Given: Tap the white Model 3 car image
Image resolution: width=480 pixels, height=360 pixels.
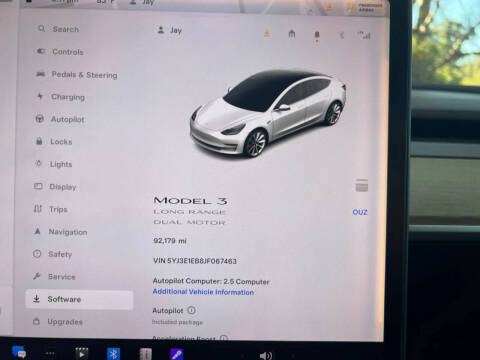Looking at the screenshot, I should [x=268, y=113].
